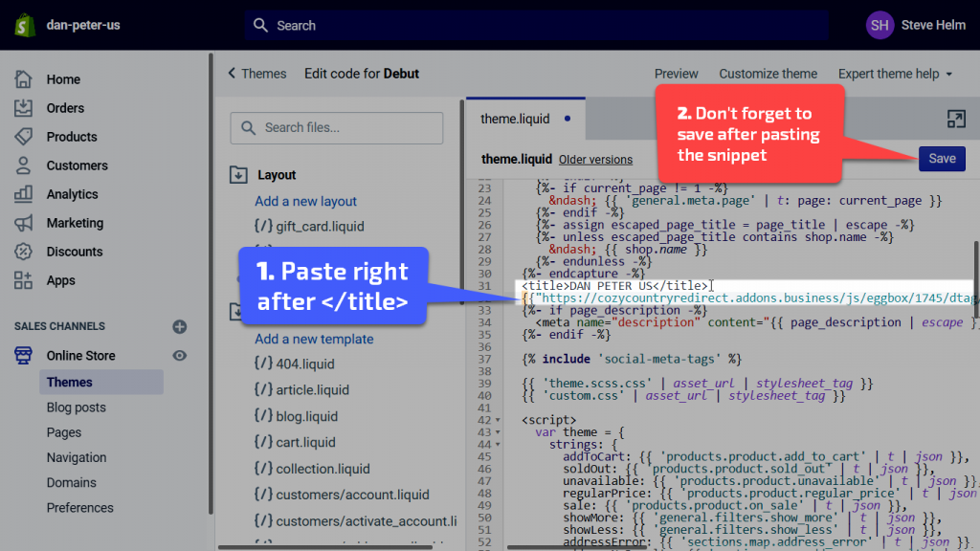Open Domains in the sidebar
This screenshot has width=980, height=551.
[x=71, y=482]
